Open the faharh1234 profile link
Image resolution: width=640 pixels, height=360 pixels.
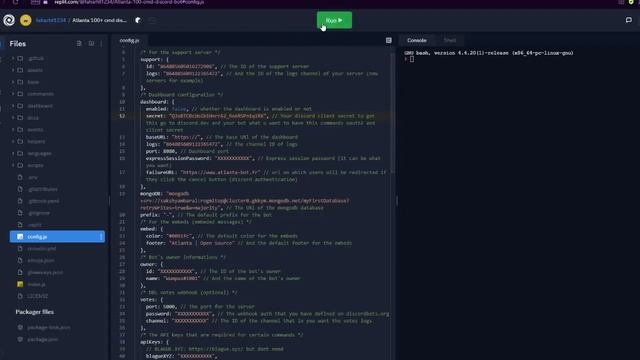point(51,20)
